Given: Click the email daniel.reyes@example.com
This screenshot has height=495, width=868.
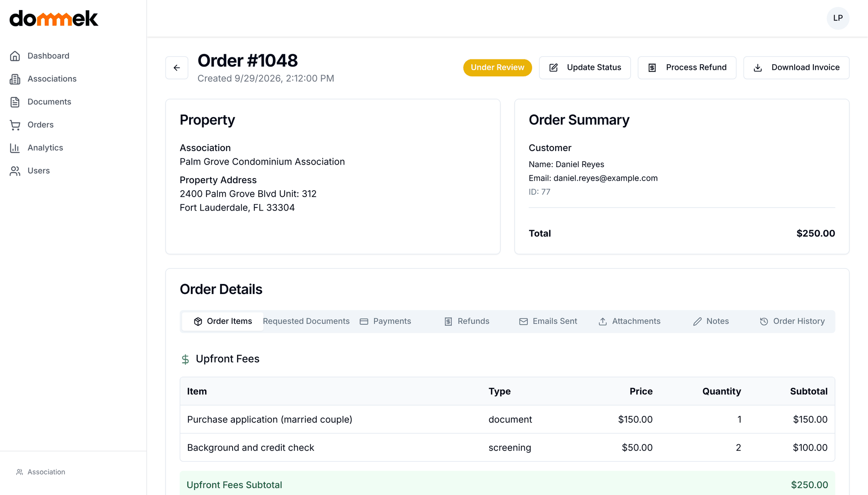Looking at the screenshot, I should [x=605, y=178].
